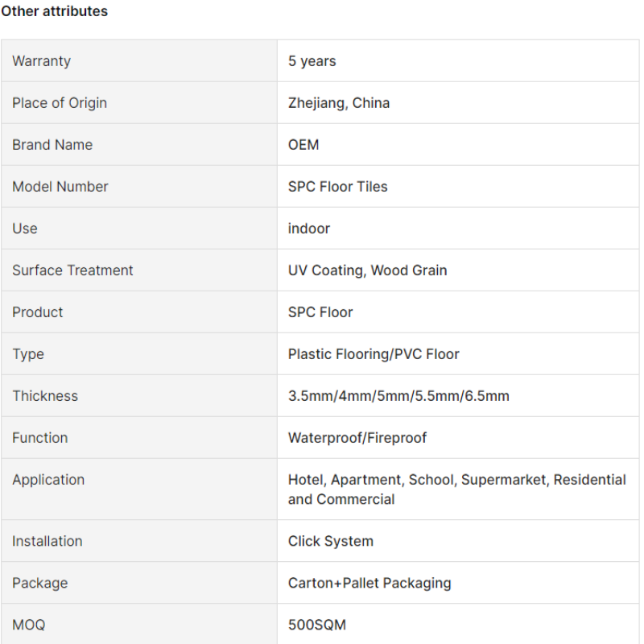Select the Click System installation value

[x=331, y=541]
